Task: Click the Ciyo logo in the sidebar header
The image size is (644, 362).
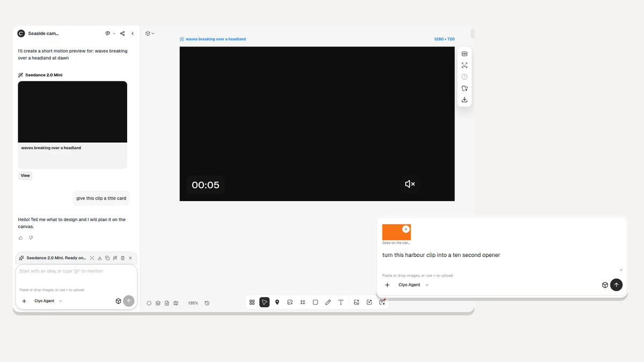Action: click(21, 33)
